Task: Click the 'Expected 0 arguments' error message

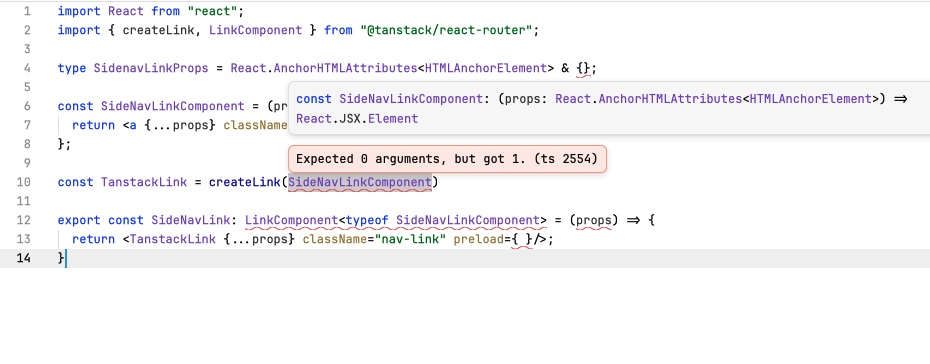Action: (447, 159)
